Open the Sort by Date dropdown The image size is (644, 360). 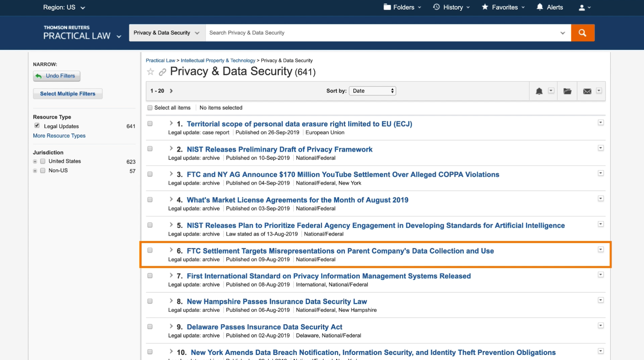tap(372, 91)
